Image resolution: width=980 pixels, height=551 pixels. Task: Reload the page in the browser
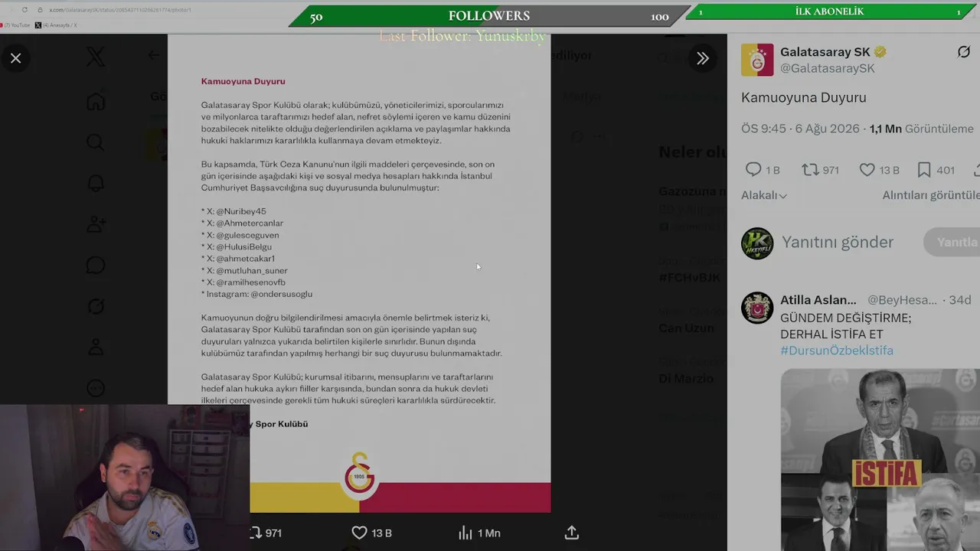coord(24,10)
